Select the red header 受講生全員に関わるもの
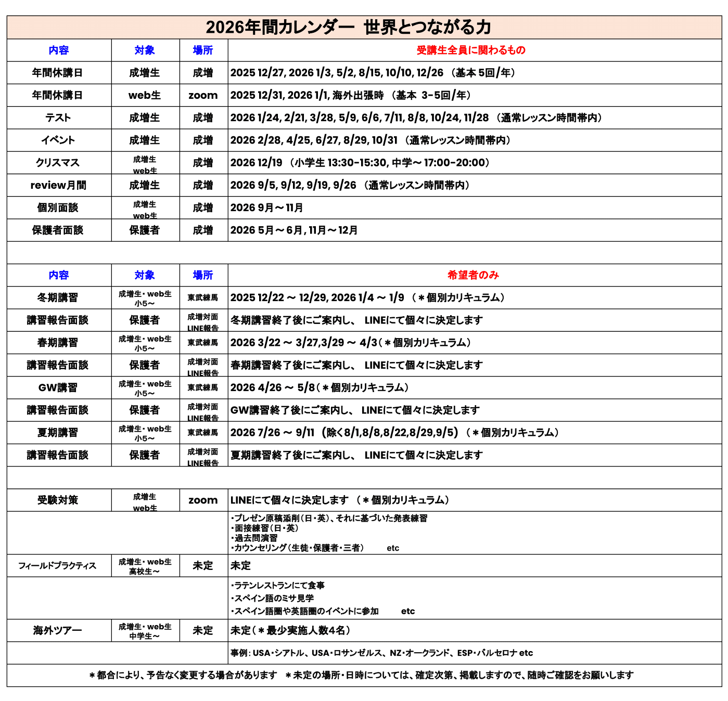Screen dimensions: 728x701 pos(471,50)
